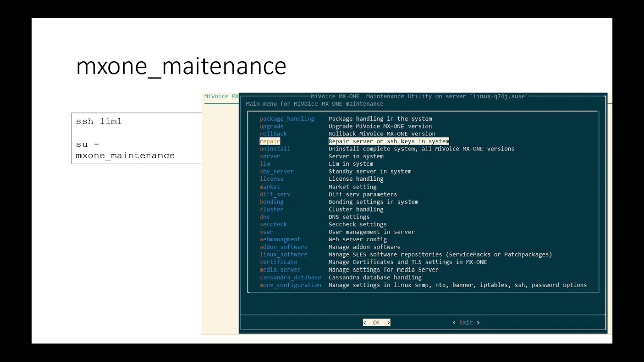
Task: Click the Exit button
Action: pyautogui.click(x=466, y=323)
